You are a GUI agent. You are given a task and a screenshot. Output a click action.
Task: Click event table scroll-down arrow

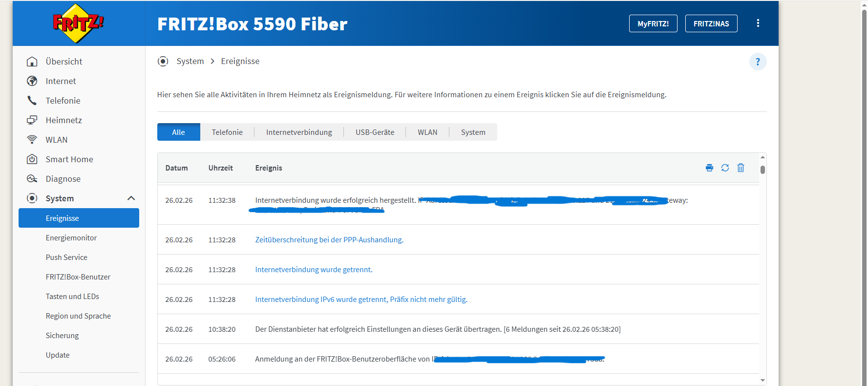[x=762, y=380]
